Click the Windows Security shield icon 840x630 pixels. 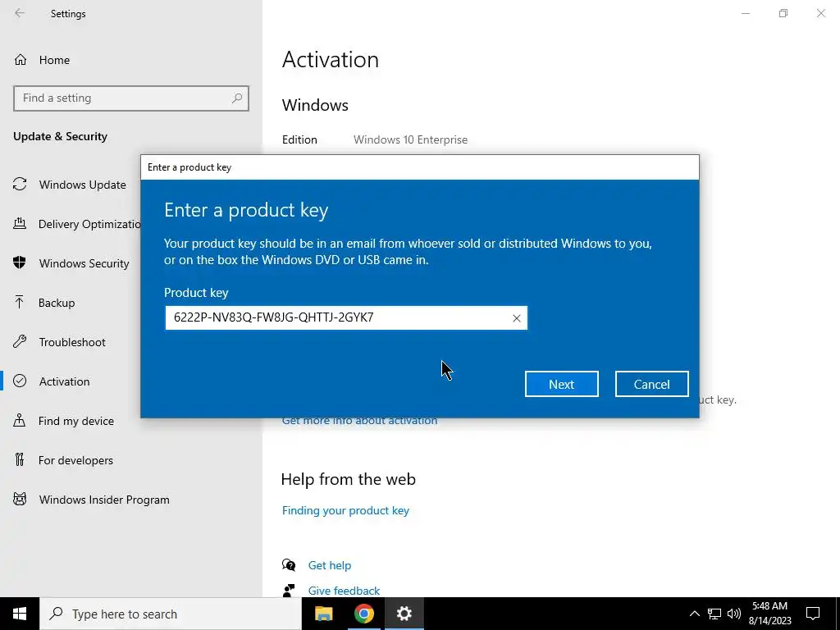(x=20, y=262)
